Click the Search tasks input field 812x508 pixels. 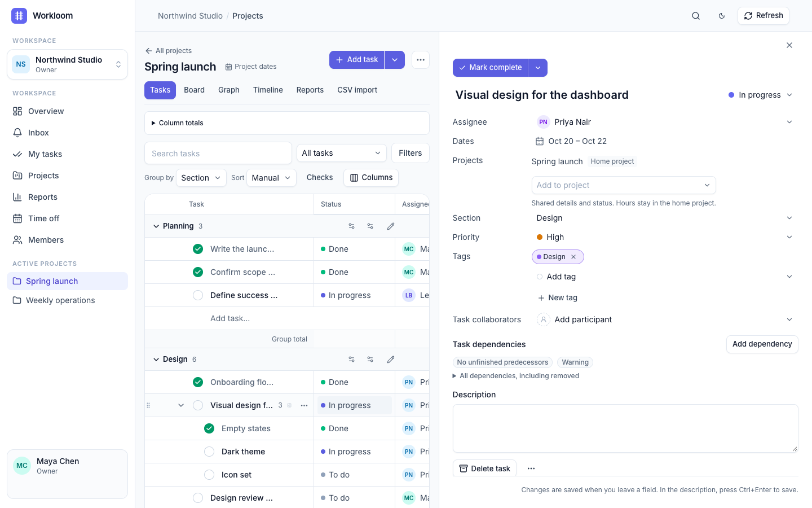click(x=218, y=154)
